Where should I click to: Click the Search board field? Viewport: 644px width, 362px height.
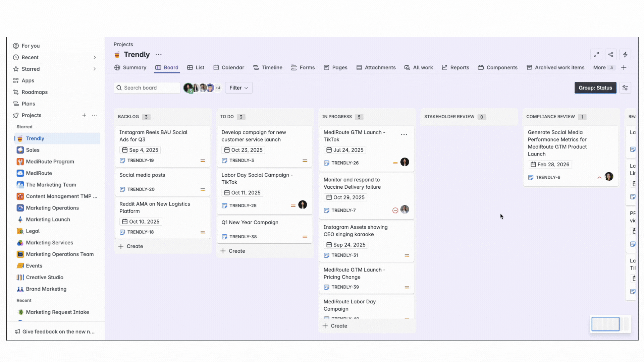pos(147,88)
